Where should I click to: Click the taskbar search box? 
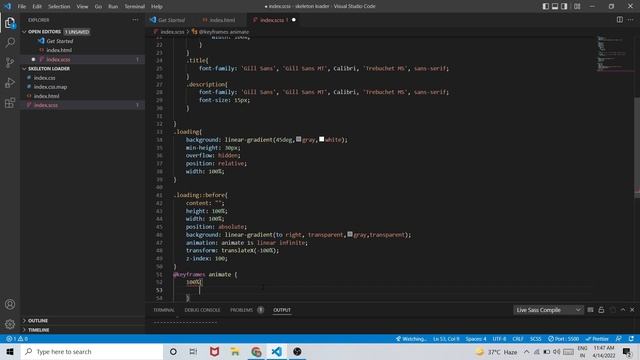coord(92,351)
